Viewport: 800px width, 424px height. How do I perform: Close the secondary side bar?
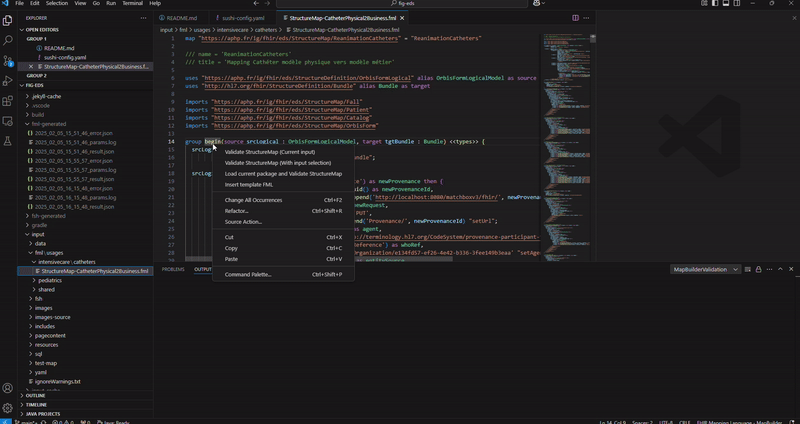click(x=795, y=18)
